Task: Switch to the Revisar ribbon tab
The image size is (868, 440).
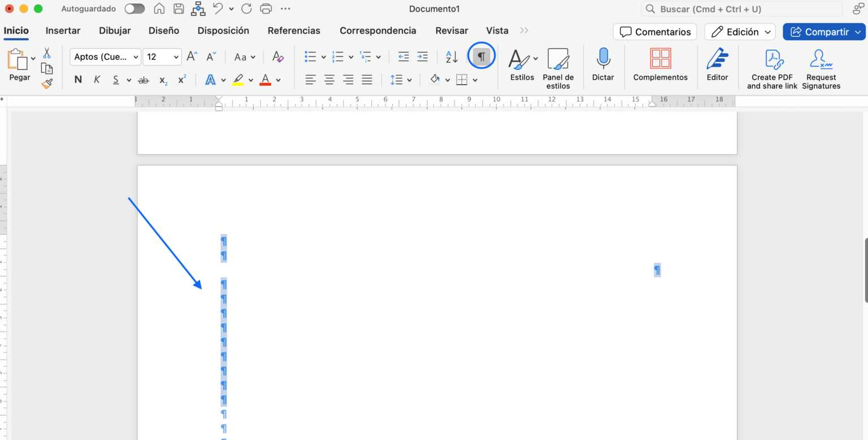Action: pos(452,31)
